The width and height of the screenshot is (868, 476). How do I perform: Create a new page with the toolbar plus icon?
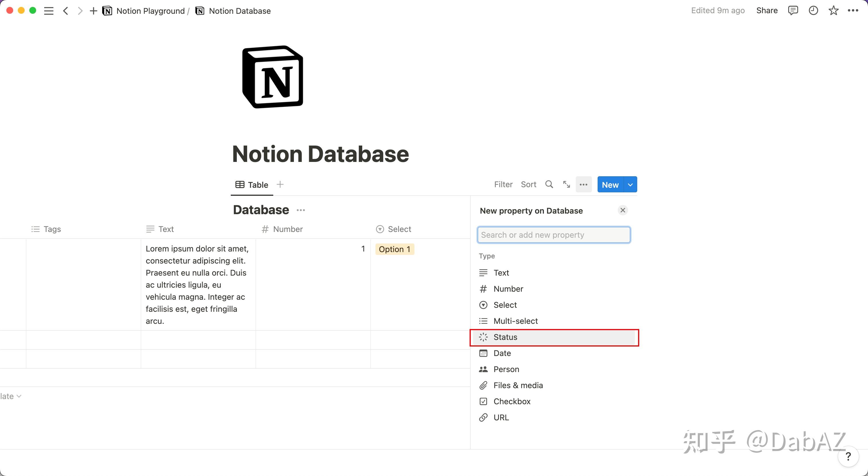tap(93, 10)
